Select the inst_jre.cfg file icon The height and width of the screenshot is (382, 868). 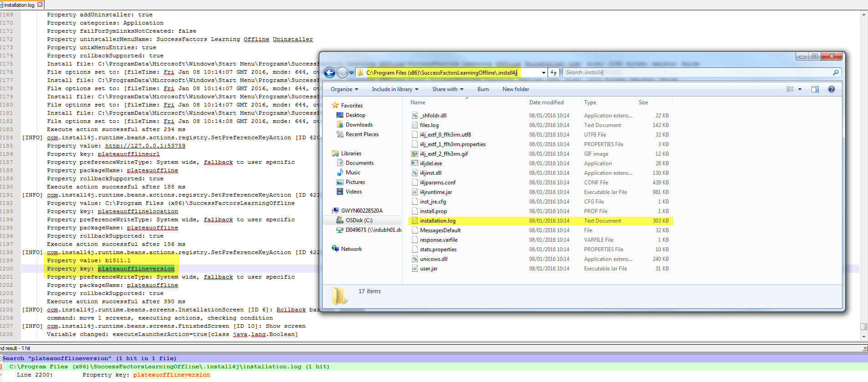(415, 202)
